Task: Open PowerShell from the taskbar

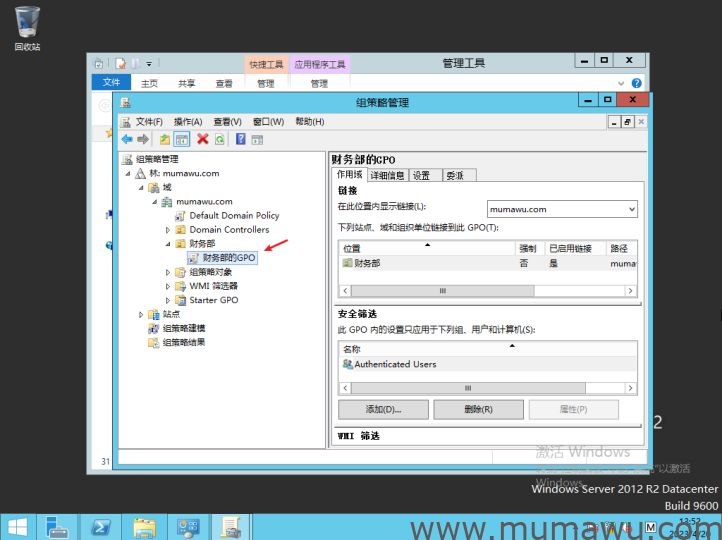Action: (x=101, y=526)
